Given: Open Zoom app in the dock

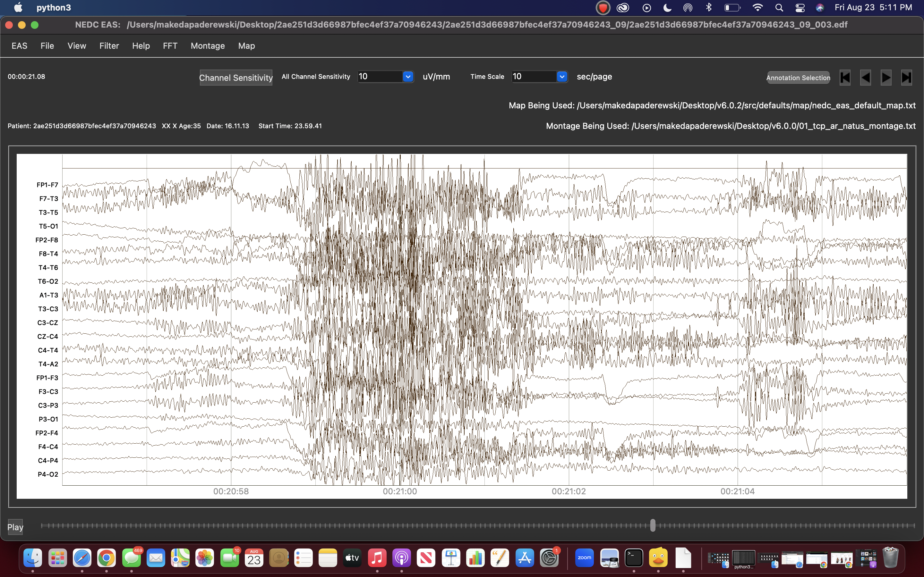Looking at the screenshot, I should click(x=584, y=558).
